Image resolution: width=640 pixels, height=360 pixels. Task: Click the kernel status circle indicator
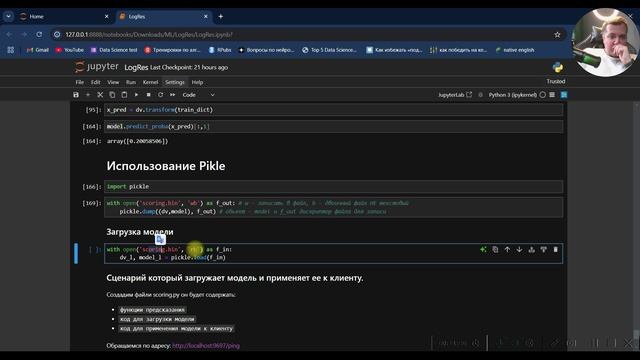coord(542,95)
